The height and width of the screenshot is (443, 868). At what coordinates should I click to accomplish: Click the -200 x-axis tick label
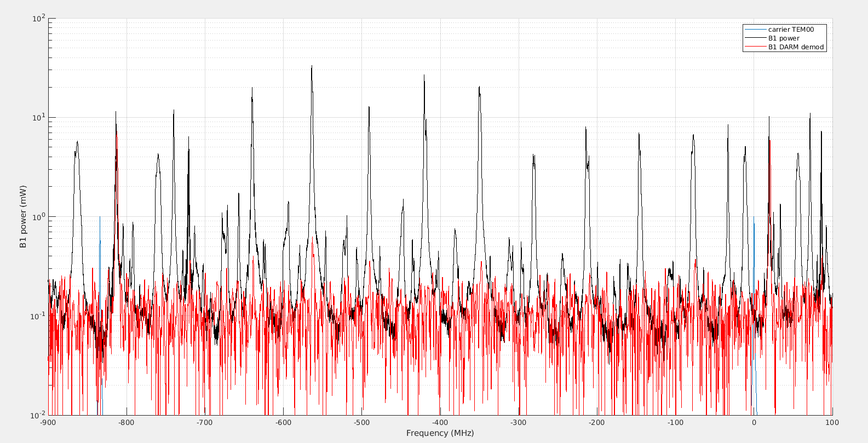[597, 422]
